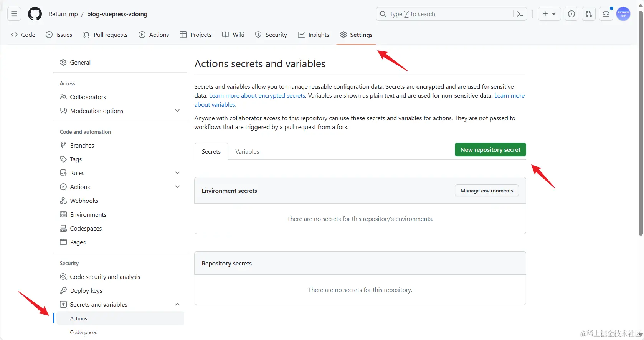Open the Wiki tab
Screen dimensions: 644x340
click(x=233, y=35)
